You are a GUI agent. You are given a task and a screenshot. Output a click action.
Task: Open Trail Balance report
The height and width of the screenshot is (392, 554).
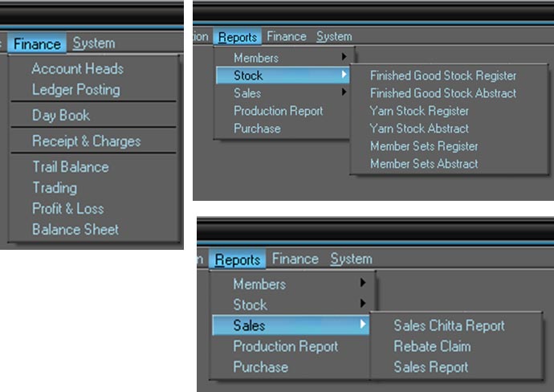coord(71,167)
